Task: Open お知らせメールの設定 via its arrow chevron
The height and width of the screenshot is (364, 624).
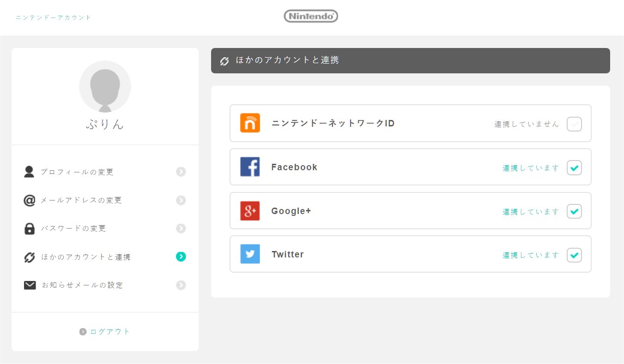Action: click(x=181, y=285)
